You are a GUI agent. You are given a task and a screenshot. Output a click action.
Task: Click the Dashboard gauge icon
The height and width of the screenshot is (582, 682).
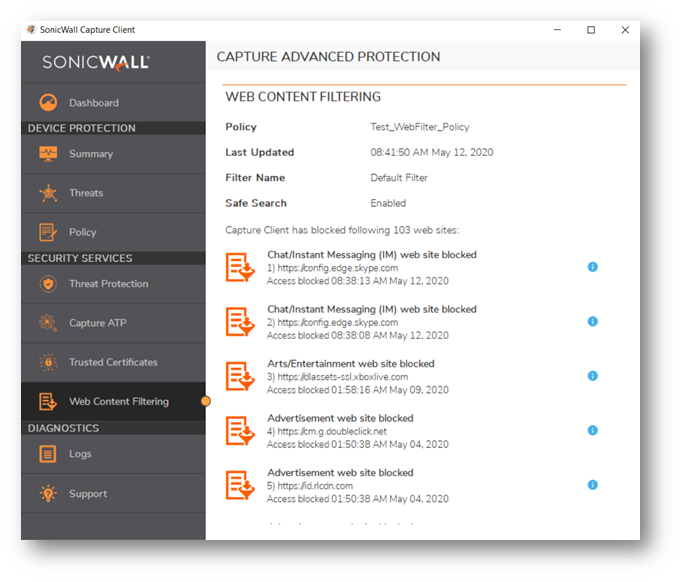(48, 102)
